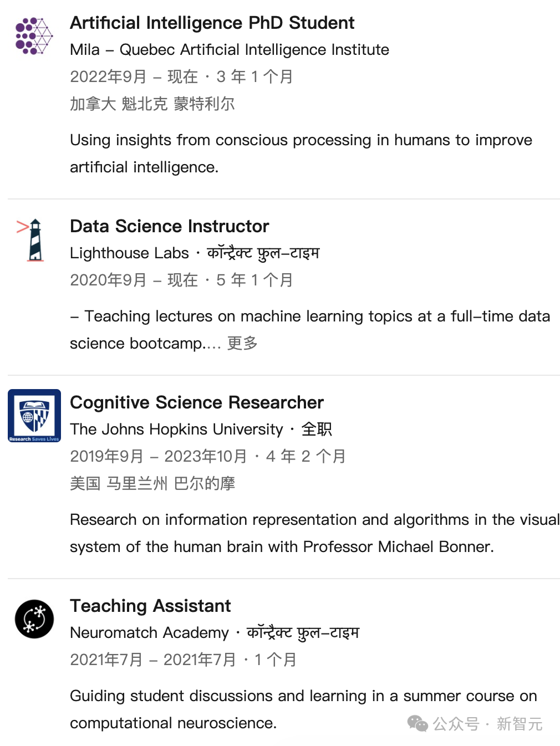Tap the WeChat icon in watermark
Screen dimensions: 560x746
418,724
